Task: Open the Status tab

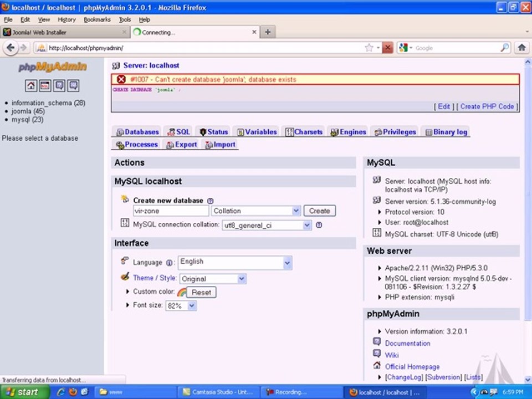Action: pyautogui.click(x=214, y=132)
